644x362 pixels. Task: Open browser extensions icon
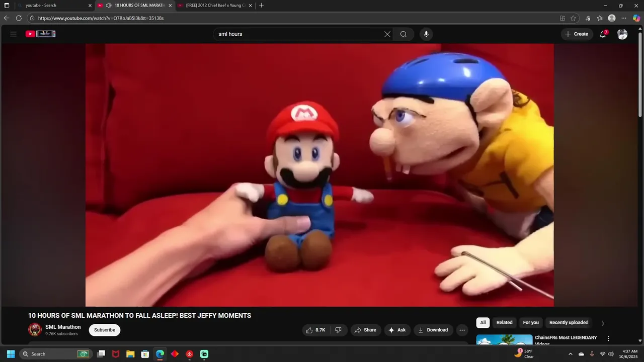click(588, 18)
